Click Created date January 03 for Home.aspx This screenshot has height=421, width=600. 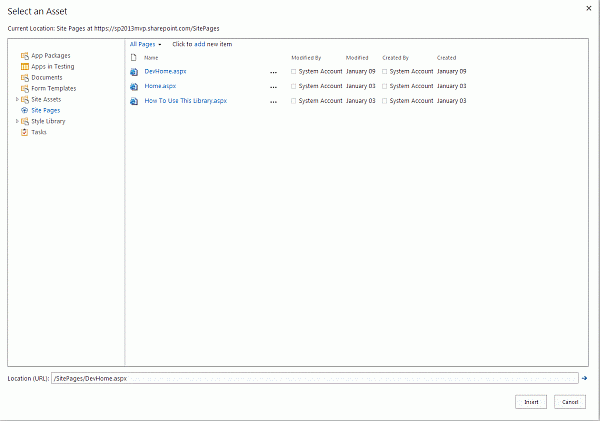click(x=452, y=86)
